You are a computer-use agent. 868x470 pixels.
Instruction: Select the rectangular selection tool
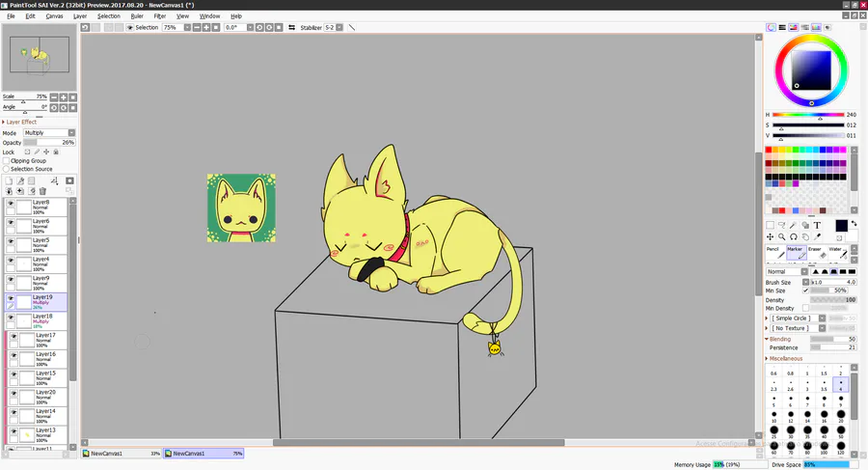click(770, 225)
